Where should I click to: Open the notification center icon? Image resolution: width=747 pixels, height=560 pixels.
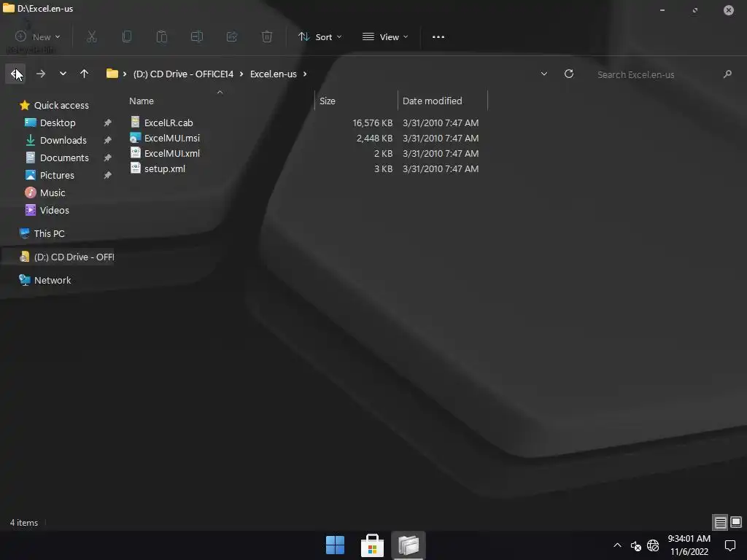click(729, 545)
